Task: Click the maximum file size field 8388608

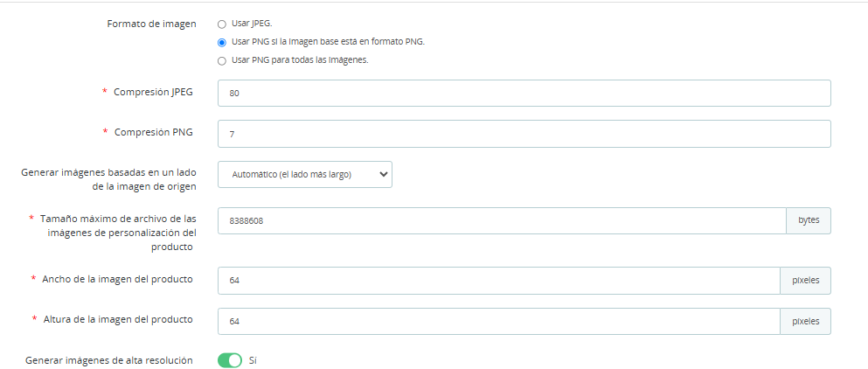Action: (x=502, y=221)
